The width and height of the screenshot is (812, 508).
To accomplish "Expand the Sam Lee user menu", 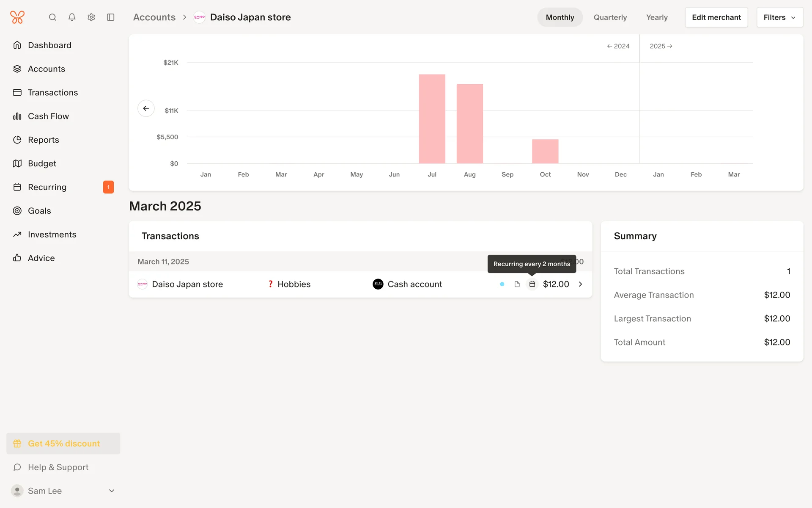I will click(112, 491).
